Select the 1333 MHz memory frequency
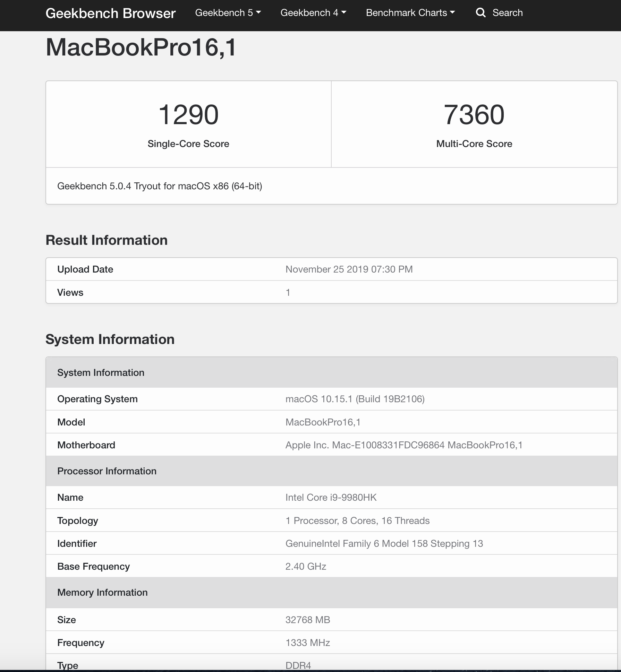This screenshot has width=621, height=672. click(308, 643)
